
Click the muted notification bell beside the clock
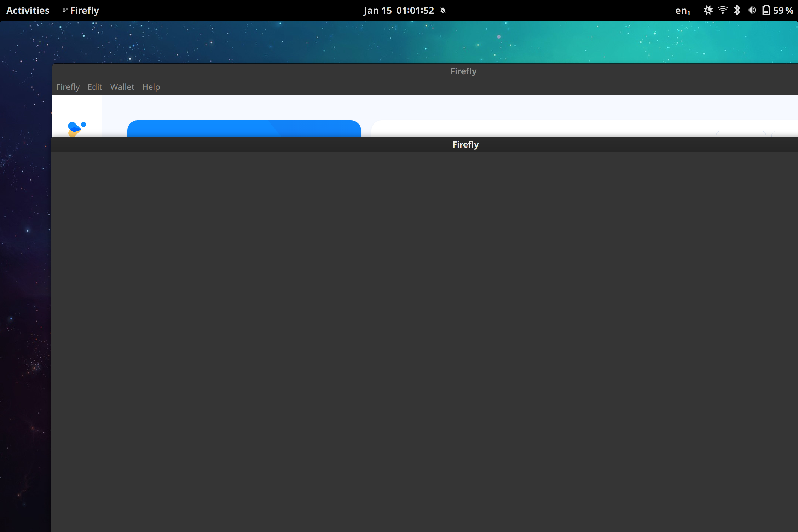[443, 10]
